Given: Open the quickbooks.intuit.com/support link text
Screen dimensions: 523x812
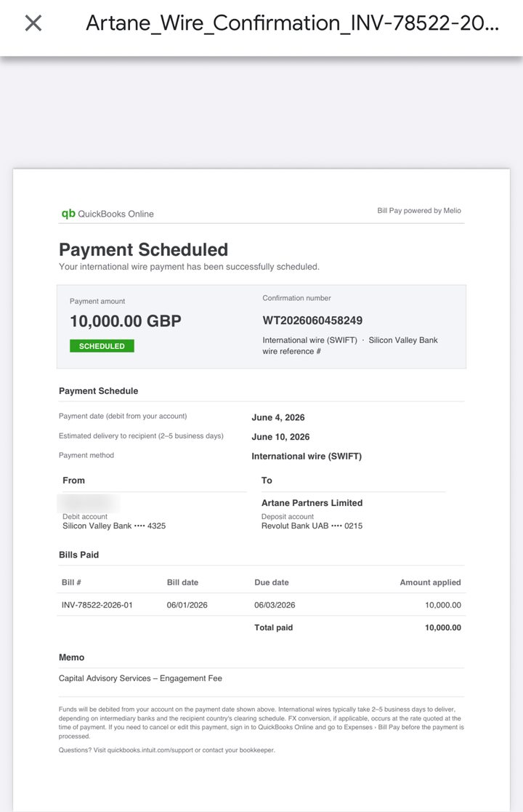Looking at the screenshot, I should pyautogui.click(x=150, y=750).
